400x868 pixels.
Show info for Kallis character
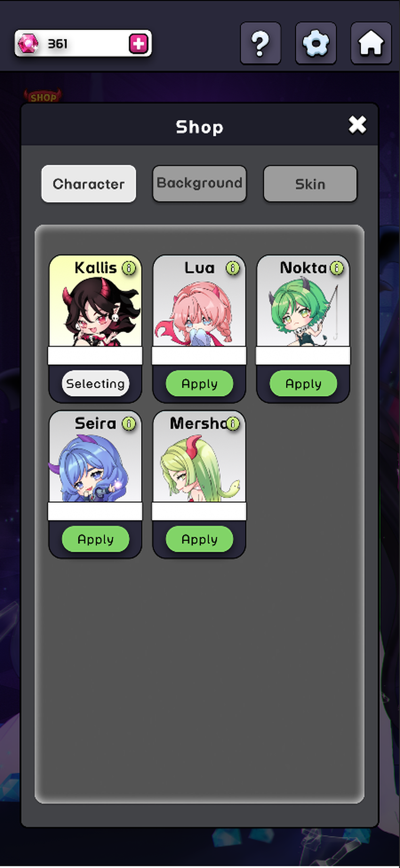129,268
